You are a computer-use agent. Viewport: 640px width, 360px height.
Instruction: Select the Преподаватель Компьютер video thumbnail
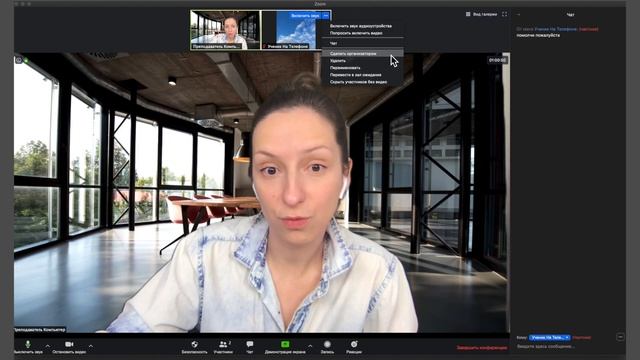tap(225, 30)
